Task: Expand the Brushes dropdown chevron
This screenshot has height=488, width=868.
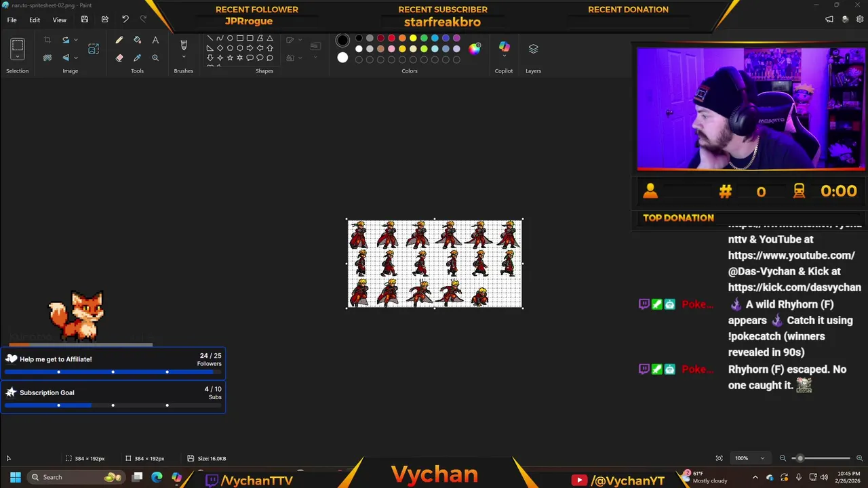Action: click(x=183, y=57)
